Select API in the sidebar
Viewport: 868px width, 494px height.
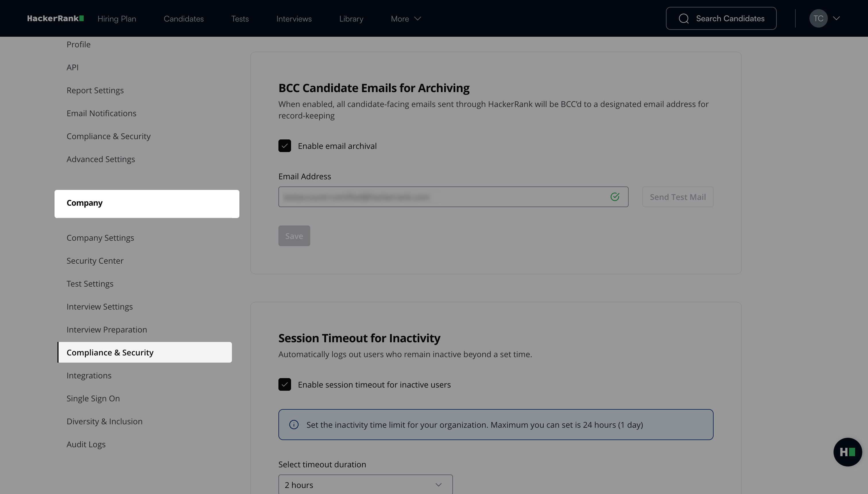(72, 67)
